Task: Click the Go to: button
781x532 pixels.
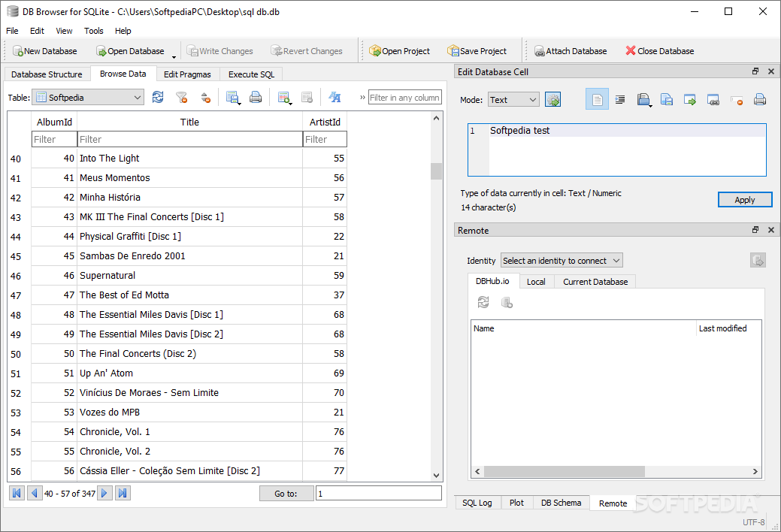Action: [286, 493]
